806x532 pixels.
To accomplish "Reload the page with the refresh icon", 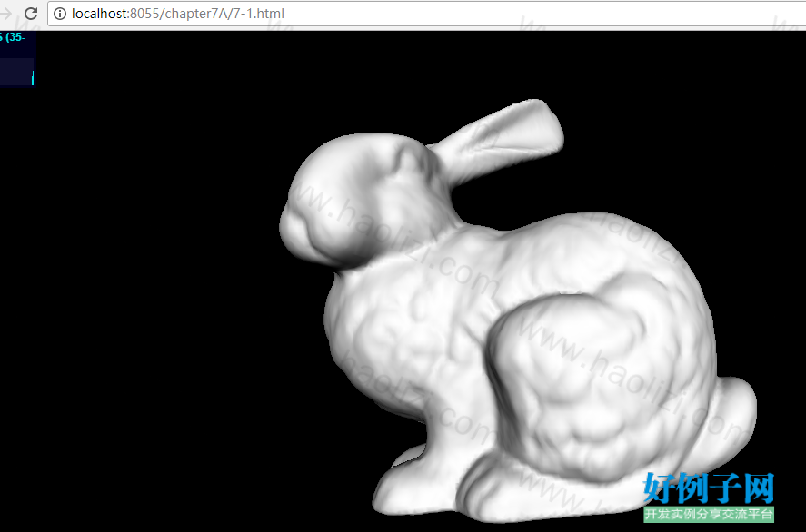I will click(x=31, y=14).
